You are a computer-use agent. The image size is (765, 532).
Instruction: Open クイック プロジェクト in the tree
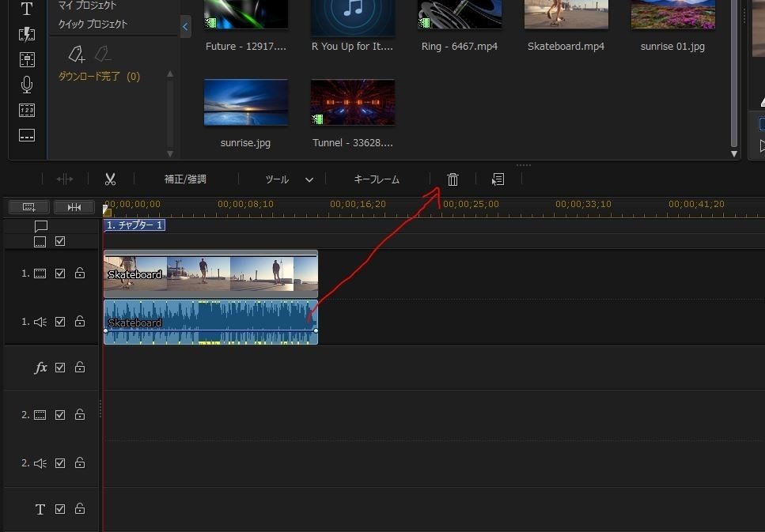point(93,24)
